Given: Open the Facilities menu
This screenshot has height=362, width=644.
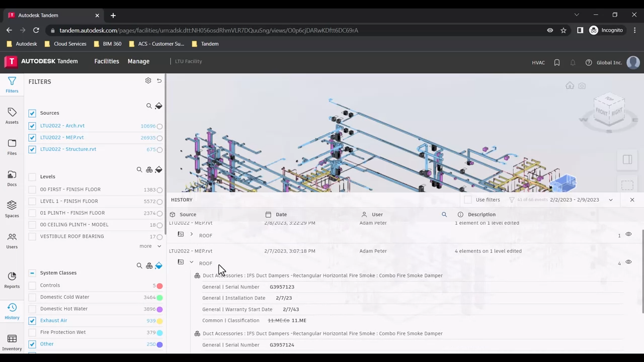Looking at the screenshot, I should pyautogui.click(x=107, y=61).
